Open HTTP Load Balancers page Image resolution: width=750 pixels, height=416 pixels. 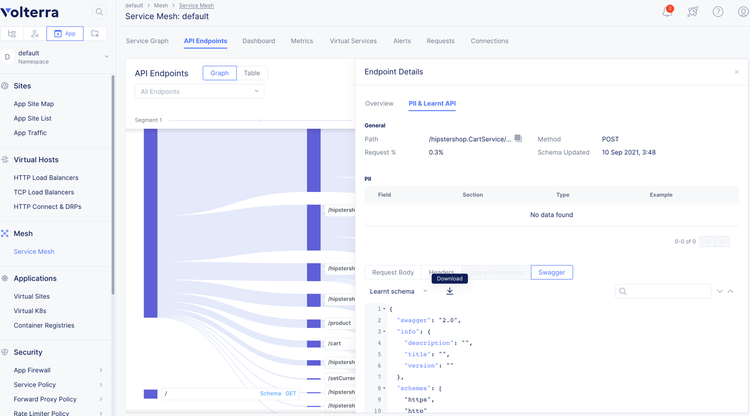[x=46, y=178]
